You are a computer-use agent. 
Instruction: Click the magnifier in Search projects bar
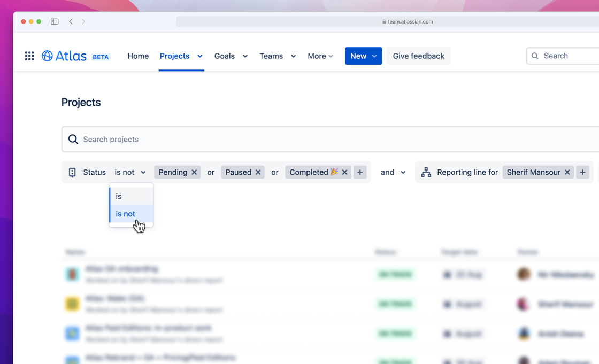coord(73,139)
